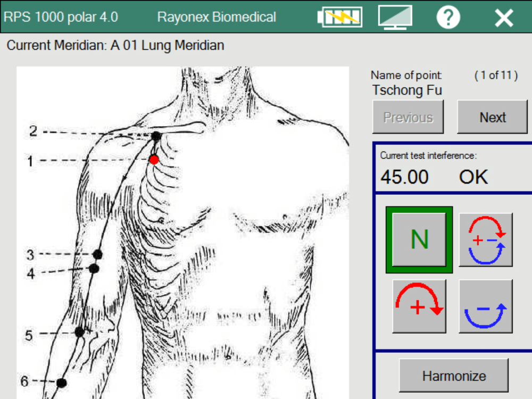The width and height of the screenshot is (532, 399).
Task: Open the help icon
Action: tap(448, 17)
